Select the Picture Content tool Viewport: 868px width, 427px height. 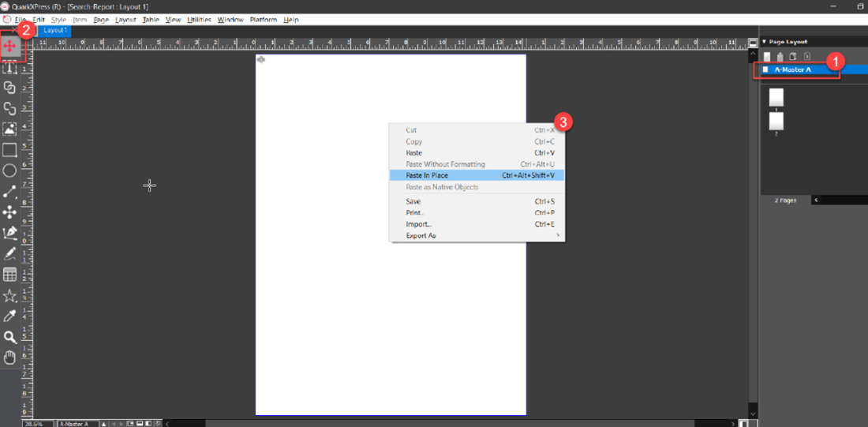pyautogui.click(x=9, y=129)
